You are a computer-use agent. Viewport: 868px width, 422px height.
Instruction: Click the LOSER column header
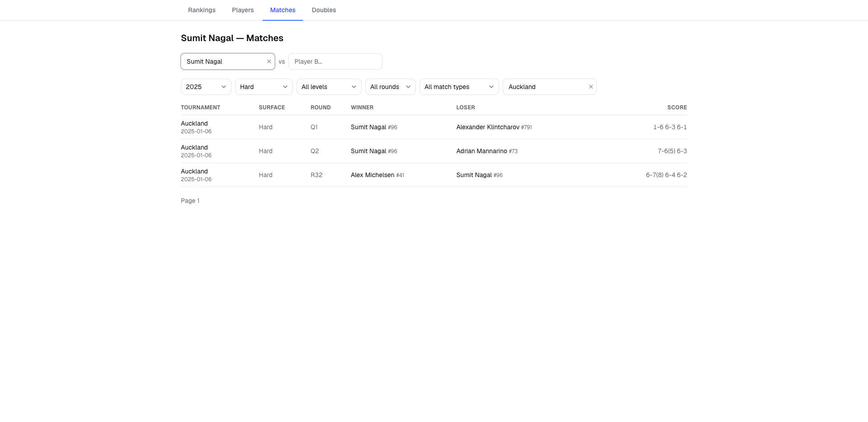pyautogui.click(x=466, y=108)
